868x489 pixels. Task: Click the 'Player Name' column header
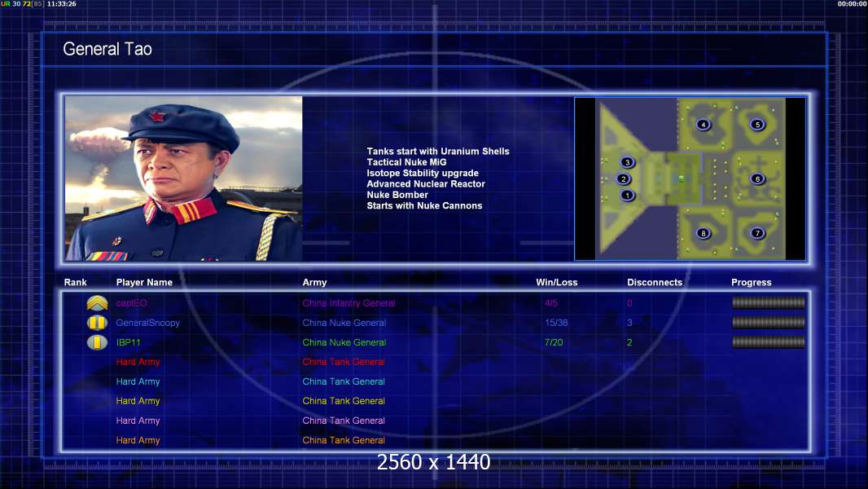click(144, 283)
